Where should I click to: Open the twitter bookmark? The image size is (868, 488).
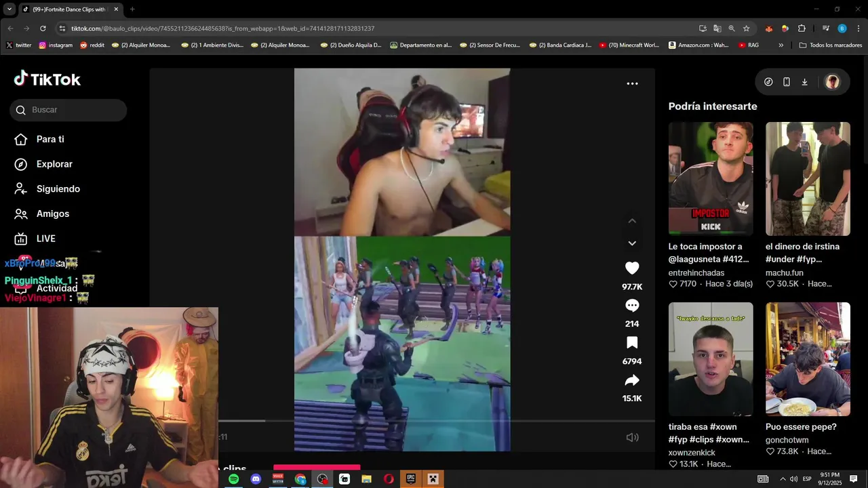point(19,45)
